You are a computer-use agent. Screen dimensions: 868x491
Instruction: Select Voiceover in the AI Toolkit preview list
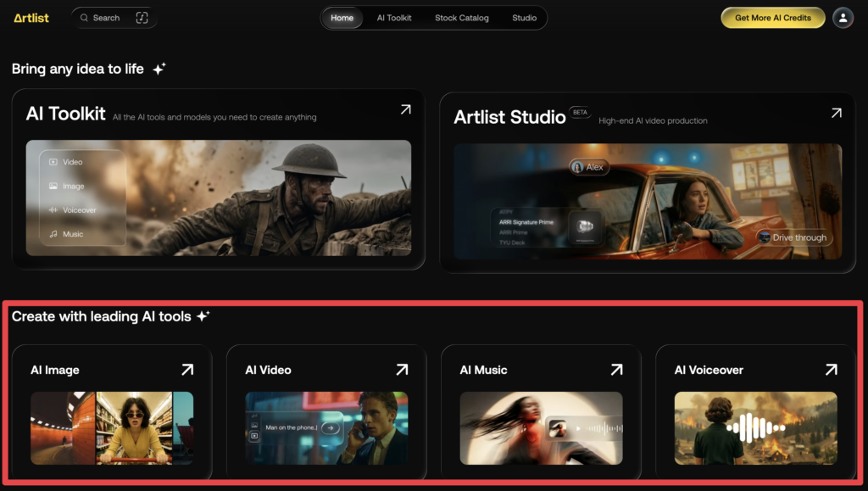coord(79,210)
